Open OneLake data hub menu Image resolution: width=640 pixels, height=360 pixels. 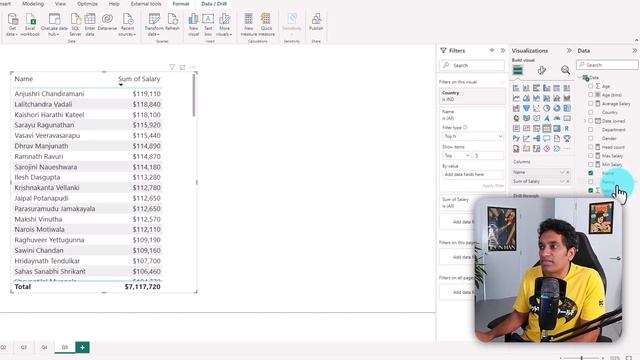click(x=54, y=24)
